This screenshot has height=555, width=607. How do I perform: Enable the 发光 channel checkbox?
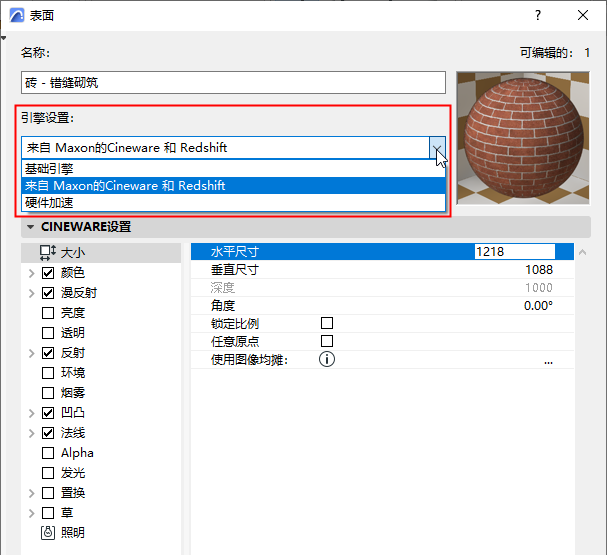pyautogui.click(x=48, y=473)
